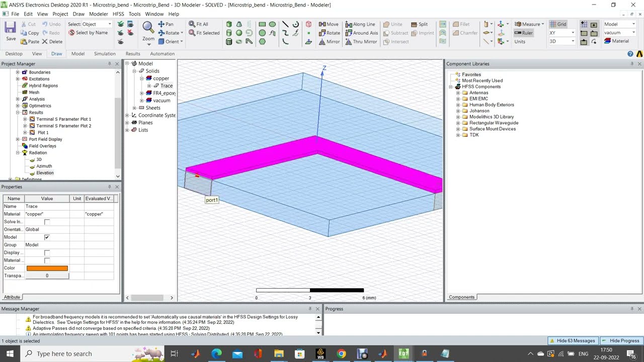644x362 pixels.
Task: Click Duplicate Around Axis
Action: (361, 33)
